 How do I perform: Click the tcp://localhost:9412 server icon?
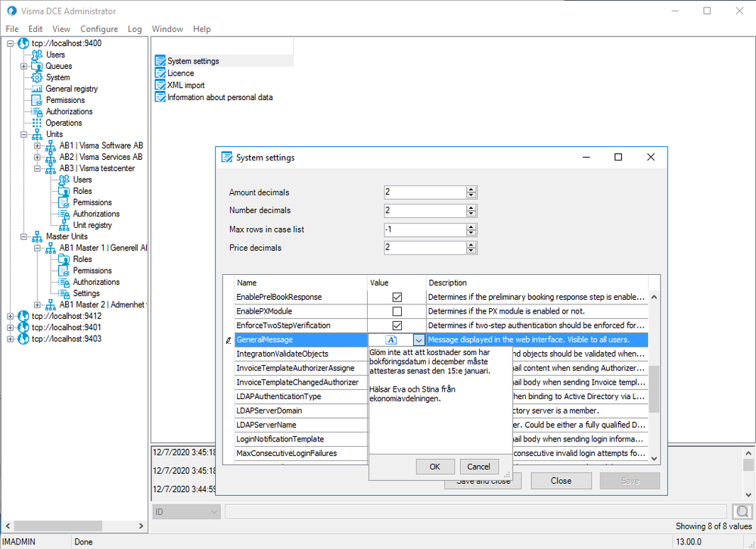[x=23, y=317]
